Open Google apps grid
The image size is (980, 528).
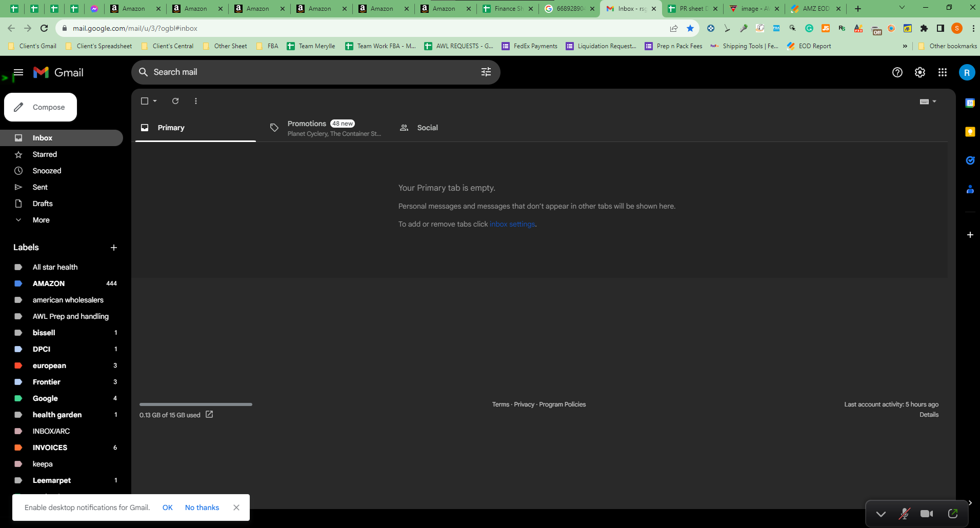[942, 72]
